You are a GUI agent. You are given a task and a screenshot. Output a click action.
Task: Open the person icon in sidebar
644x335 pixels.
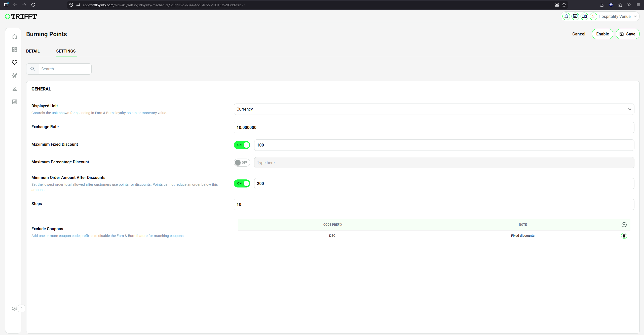point(15,89)
